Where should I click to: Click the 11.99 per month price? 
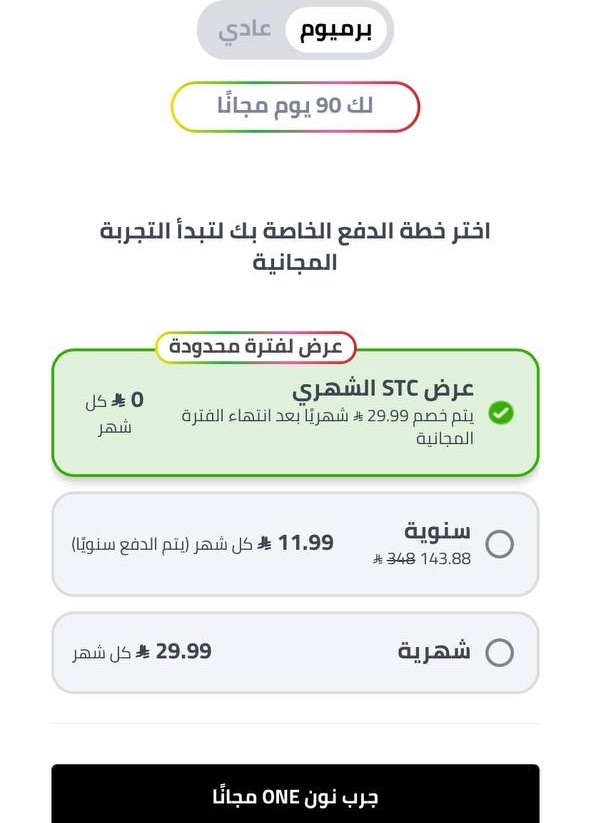tap(305, 543)
